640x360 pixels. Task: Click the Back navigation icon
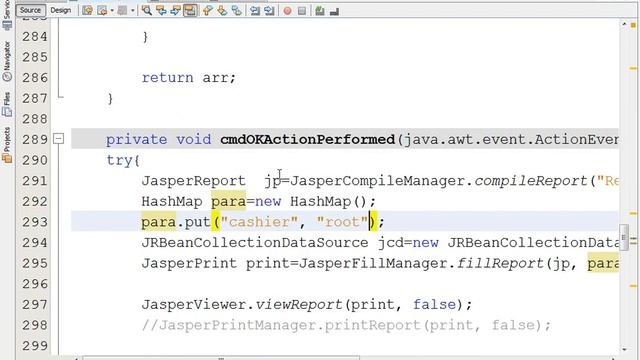pyautogui.click(x=102, y=11)
